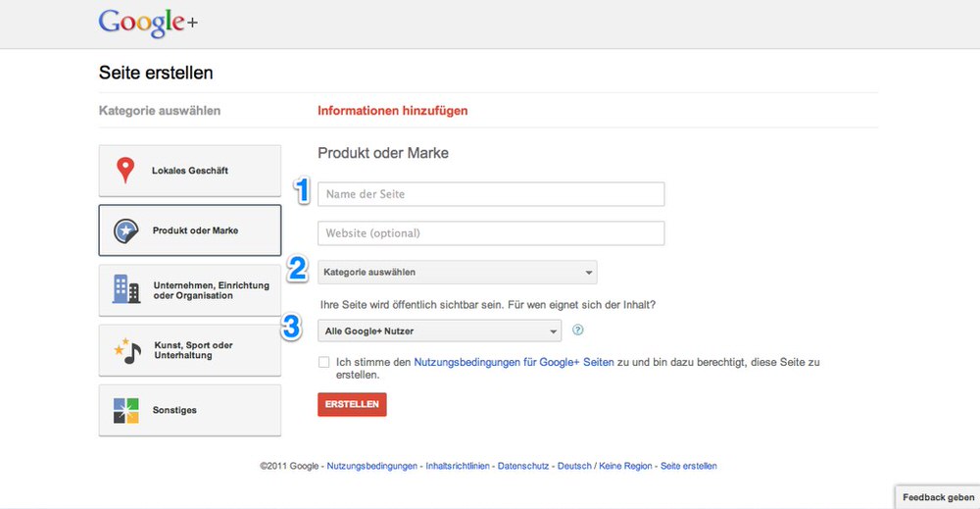
Task: Click the music note and stars icon
Action: (127, 350)
